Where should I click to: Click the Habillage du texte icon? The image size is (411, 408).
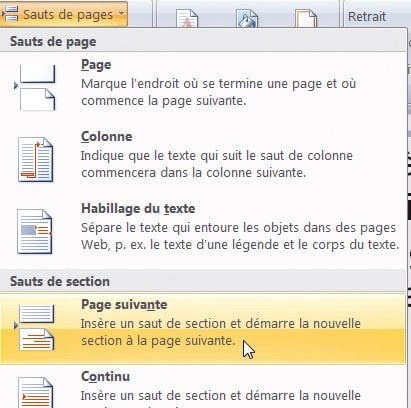(x=35, y=232)
